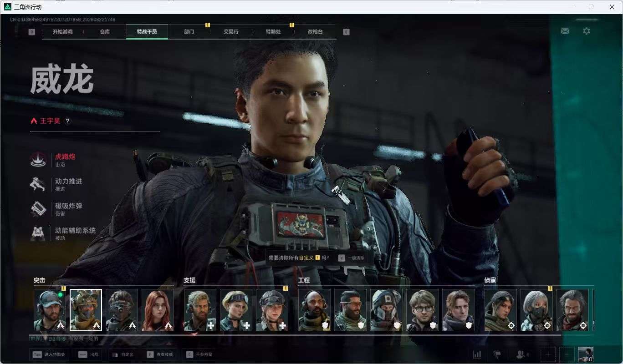Select 工程 operator with eyeglasses

coord(422,310)
